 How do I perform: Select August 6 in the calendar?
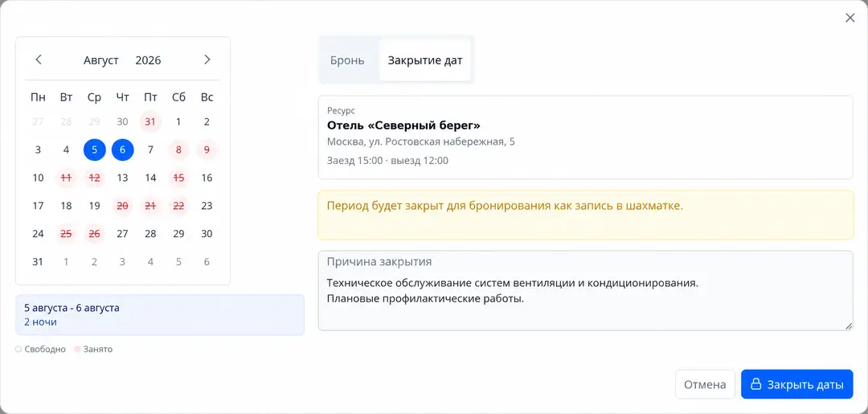point(122,150)
